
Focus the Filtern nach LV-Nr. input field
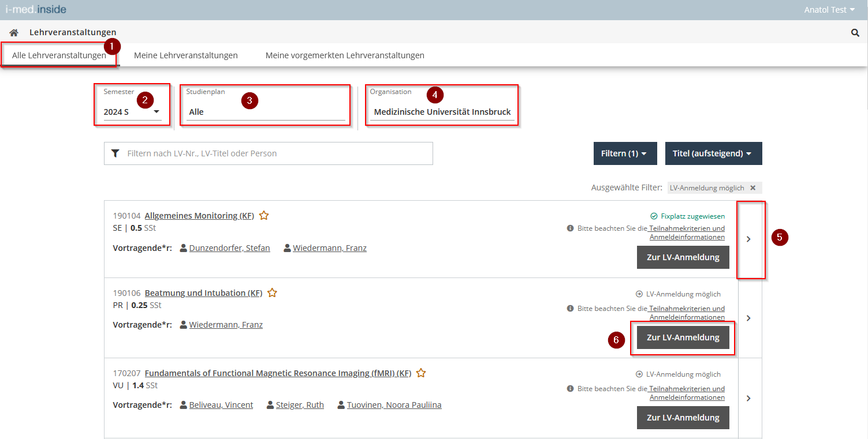(269, 153)
